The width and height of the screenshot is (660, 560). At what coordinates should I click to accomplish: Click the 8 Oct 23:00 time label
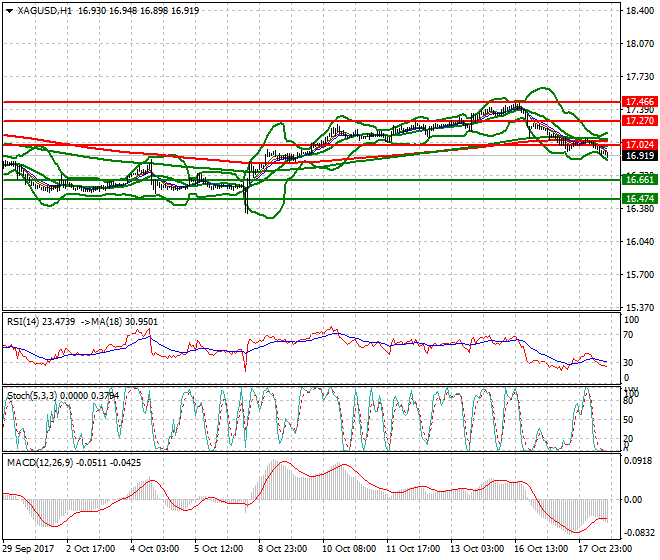click(x=282, y=549)
